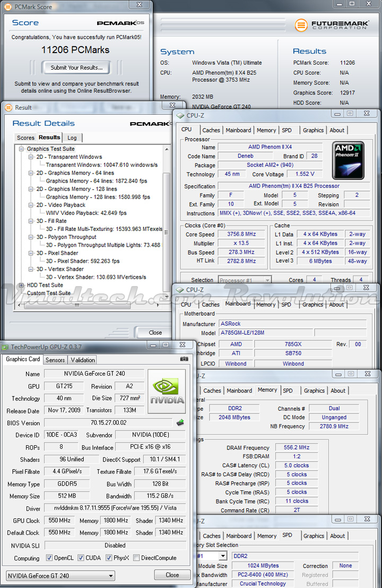Select the Custom Test Suite tree item
The width and height of the screenshot is (382, 588).
tap(49, 293)
